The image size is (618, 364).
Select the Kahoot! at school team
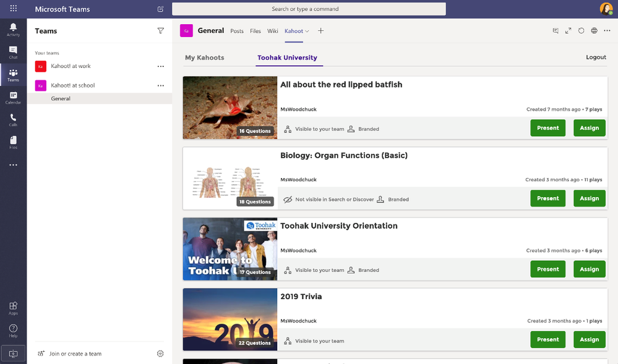73,85
